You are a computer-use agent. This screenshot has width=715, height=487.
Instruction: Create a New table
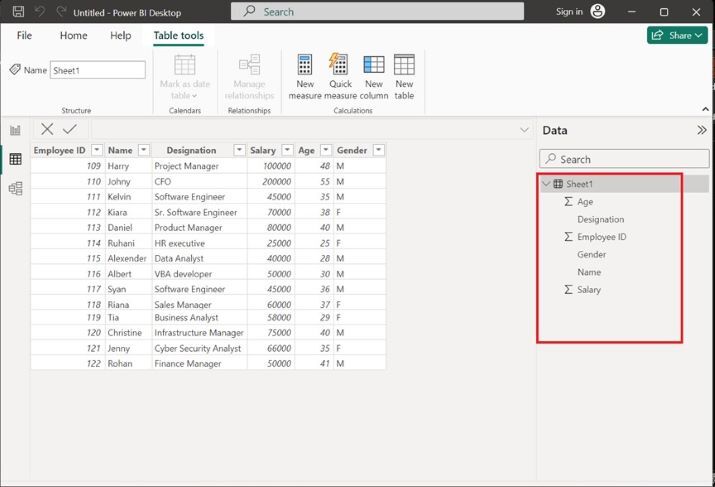pos(404,66)
